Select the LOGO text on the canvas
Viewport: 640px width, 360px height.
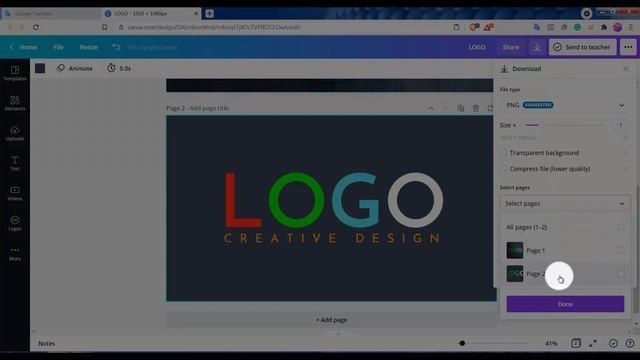[334, 200]
